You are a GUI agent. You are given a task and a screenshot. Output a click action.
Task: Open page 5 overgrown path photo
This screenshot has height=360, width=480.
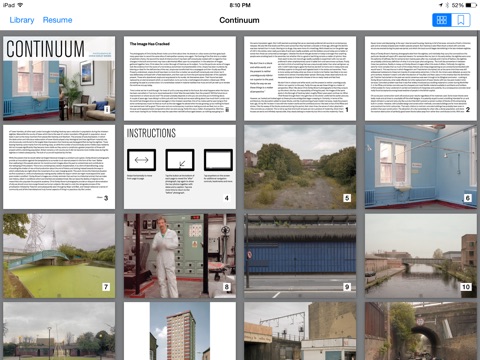(300, 167)
